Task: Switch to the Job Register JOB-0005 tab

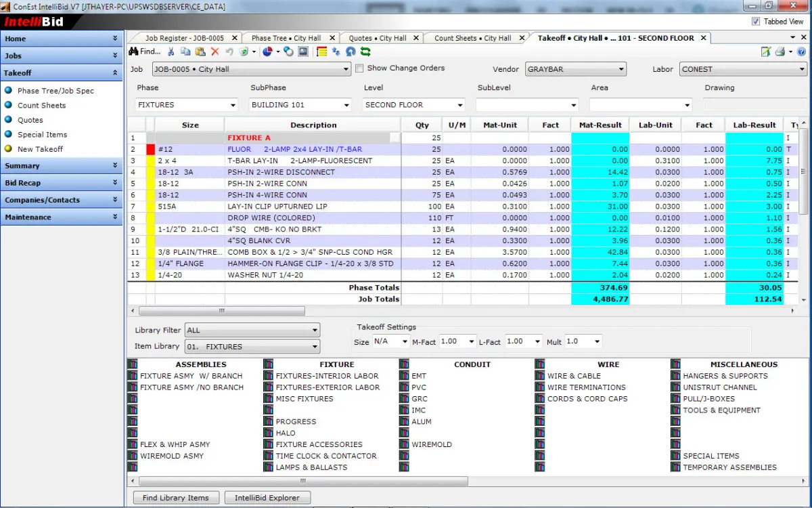Action: coord(184,38)
